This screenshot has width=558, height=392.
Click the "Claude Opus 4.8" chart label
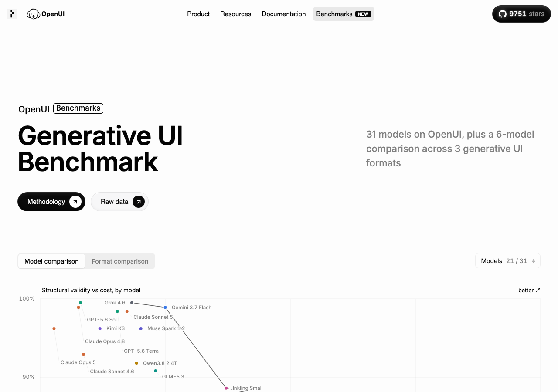coord(105,341)
